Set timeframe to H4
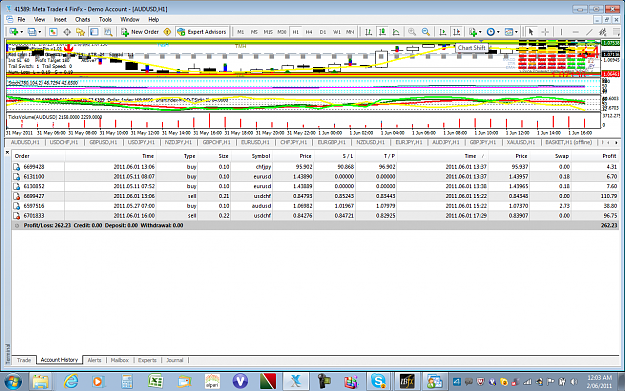This screenshot has height=391, width=625. pos(309,32)
